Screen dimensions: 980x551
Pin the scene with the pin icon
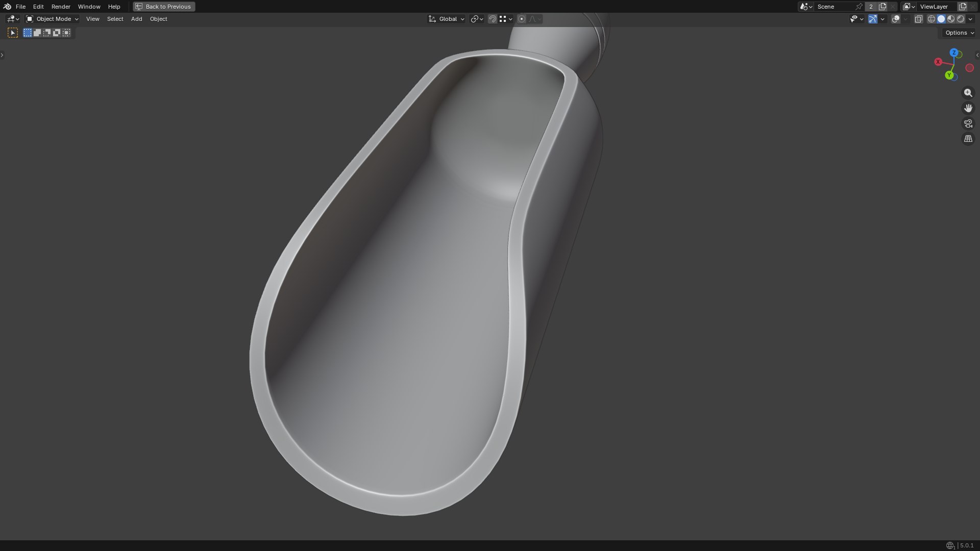(x=859, y=7)
